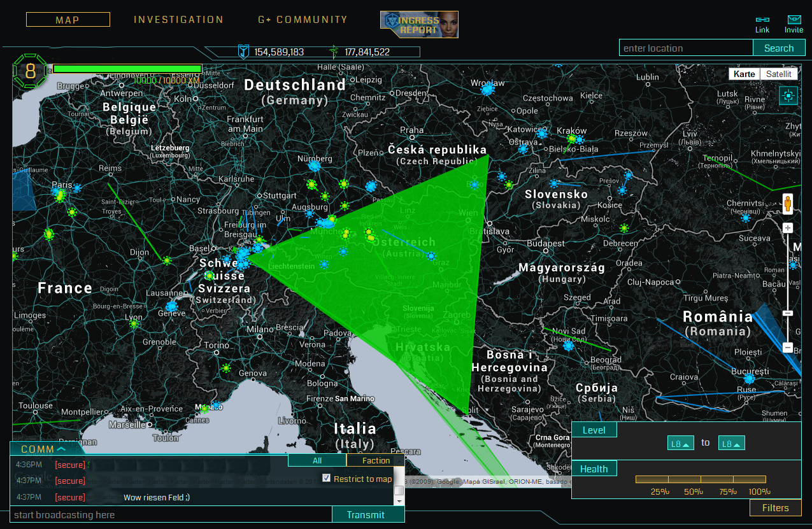The width and height of the screenshot is (812, 529).
Task: Open the INVESTIGATION tab
Action: tap(178, 20)
